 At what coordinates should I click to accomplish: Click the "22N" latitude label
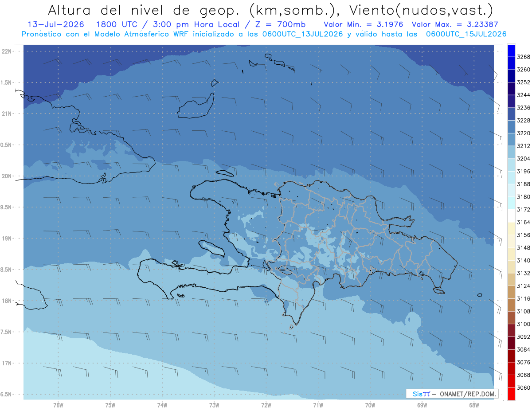[x=7, y=51]
